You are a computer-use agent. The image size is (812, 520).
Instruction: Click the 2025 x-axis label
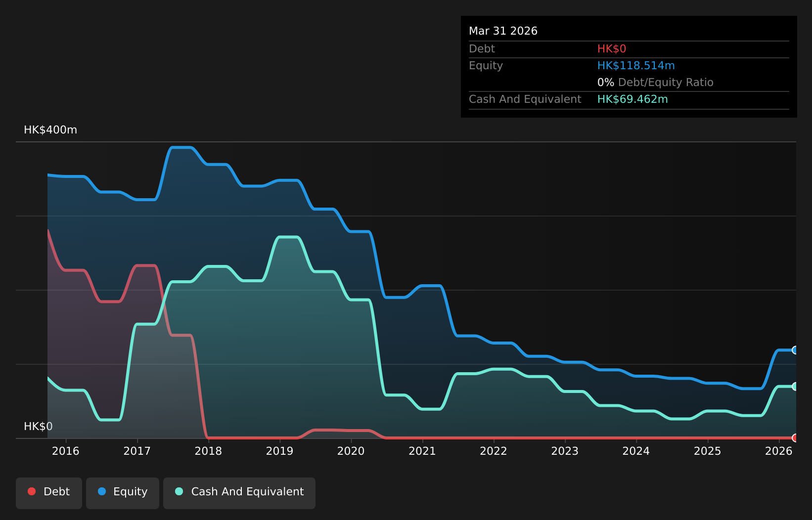pos(708,451)
